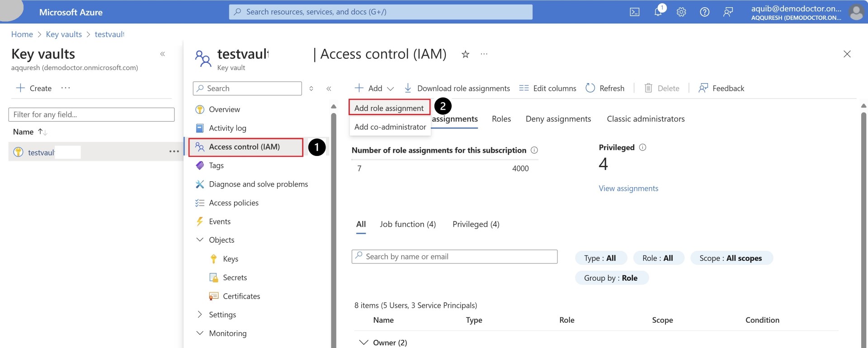Select the All filter tab
This screenshot has height=348, width=868.
click(x=361, y=224)
